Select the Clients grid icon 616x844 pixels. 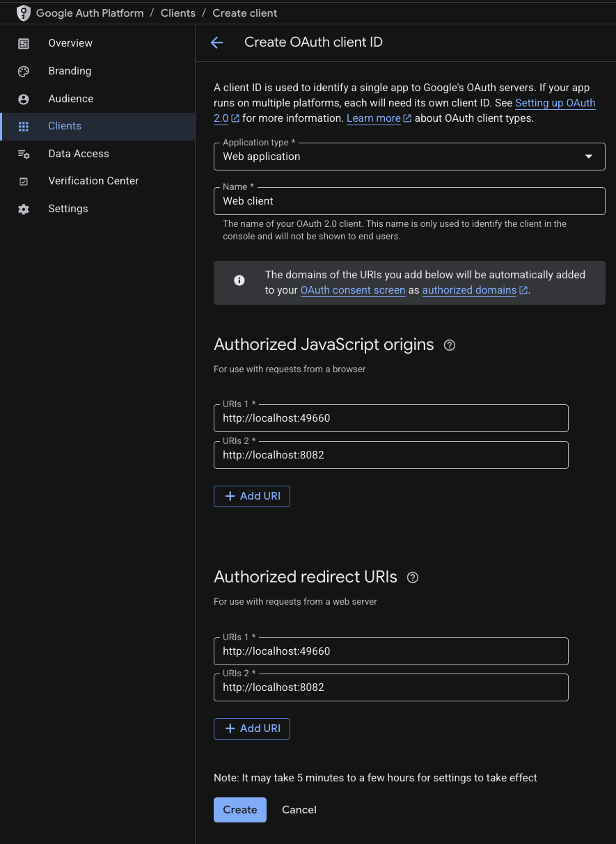point(24,126)
